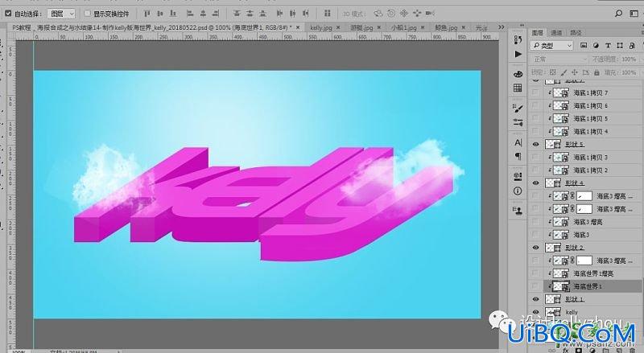Switch to the 小般1.jpg document tab
The width and height of the screenshot is (644, 353).
click(x=403, y=27)
